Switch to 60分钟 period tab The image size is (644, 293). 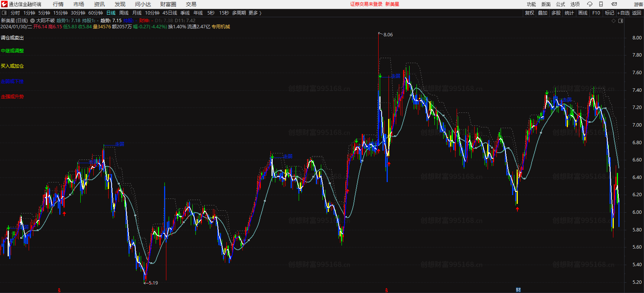96,13
